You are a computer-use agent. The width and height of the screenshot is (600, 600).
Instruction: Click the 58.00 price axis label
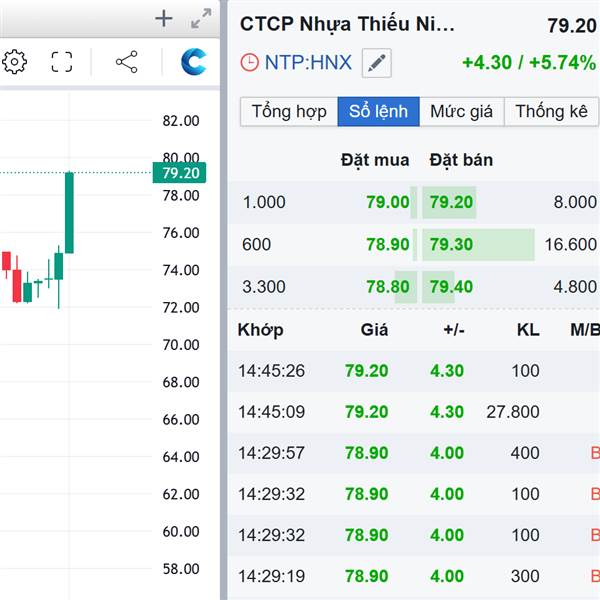tap(181, 569)
